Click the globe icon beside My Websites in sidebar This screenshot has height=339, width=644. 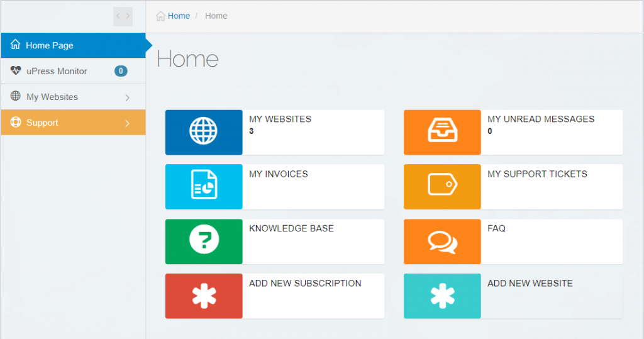(16, 96)
